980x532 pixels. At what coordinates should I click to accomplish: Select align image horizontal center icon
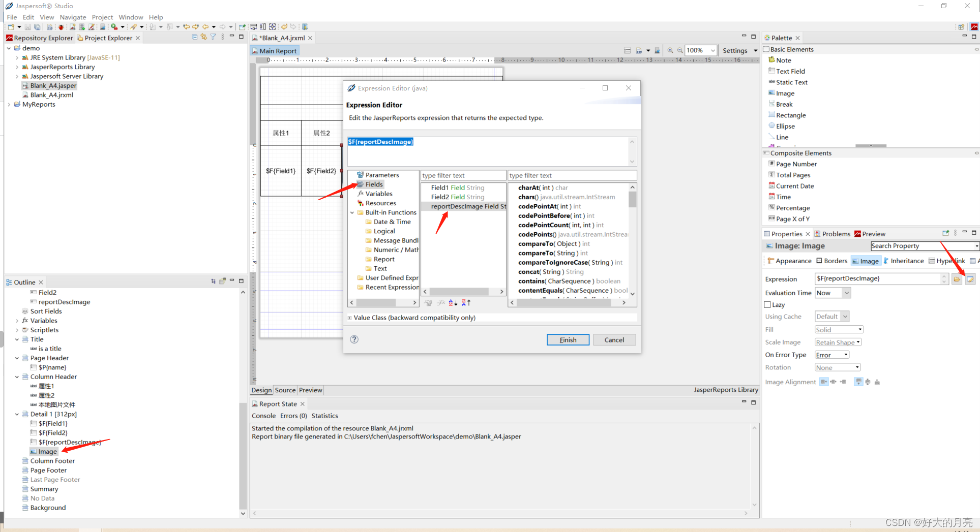833,382
